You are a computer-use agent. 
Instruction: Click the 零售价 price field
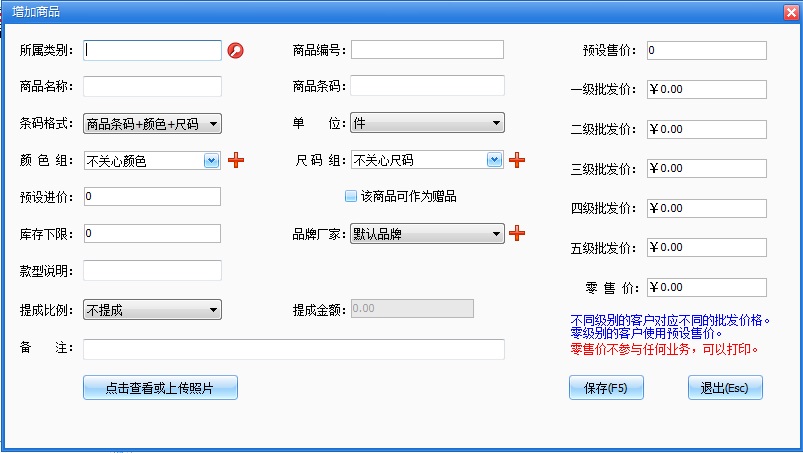coord(706,288)
